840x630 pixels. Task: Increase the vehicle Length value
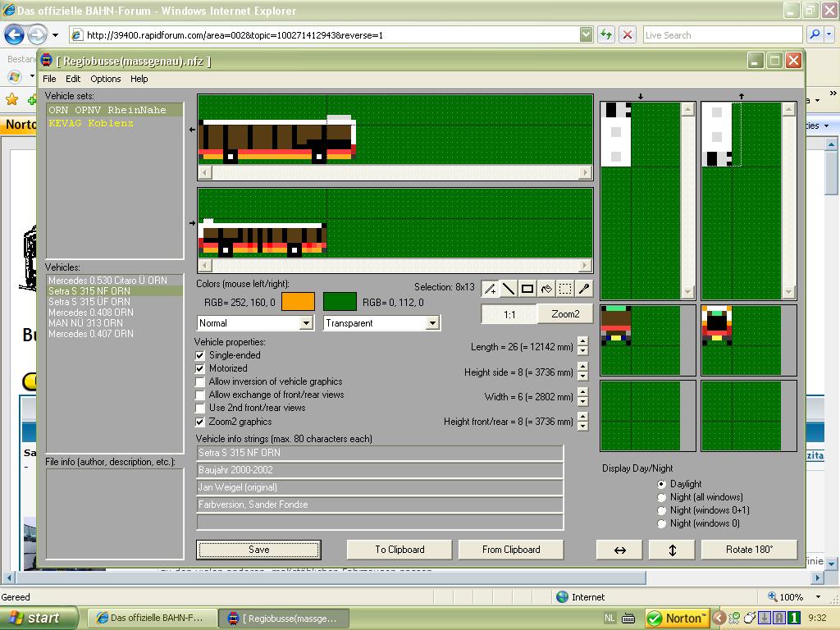click(x=583, y=341)
